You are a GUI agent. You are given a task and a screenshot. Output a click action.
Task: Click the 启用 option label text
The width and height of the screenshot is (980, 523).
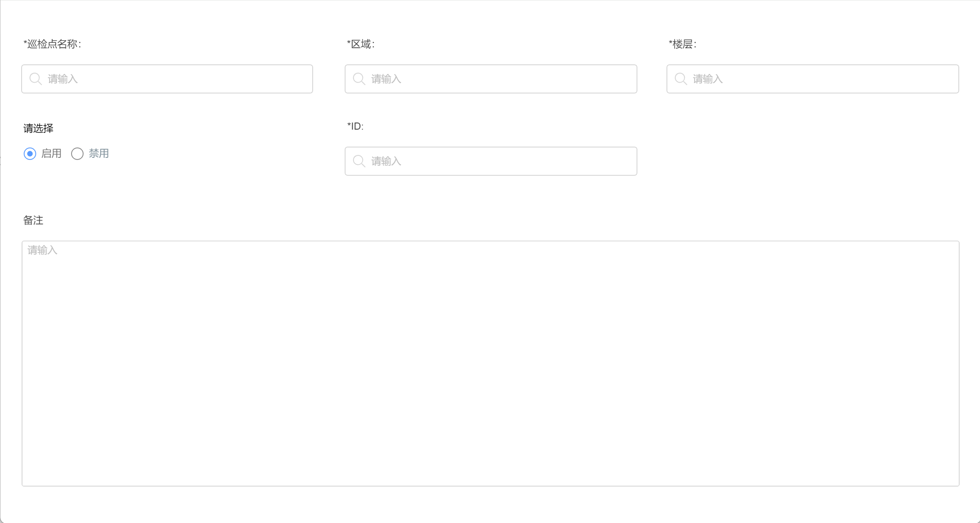tap(52, 154)
